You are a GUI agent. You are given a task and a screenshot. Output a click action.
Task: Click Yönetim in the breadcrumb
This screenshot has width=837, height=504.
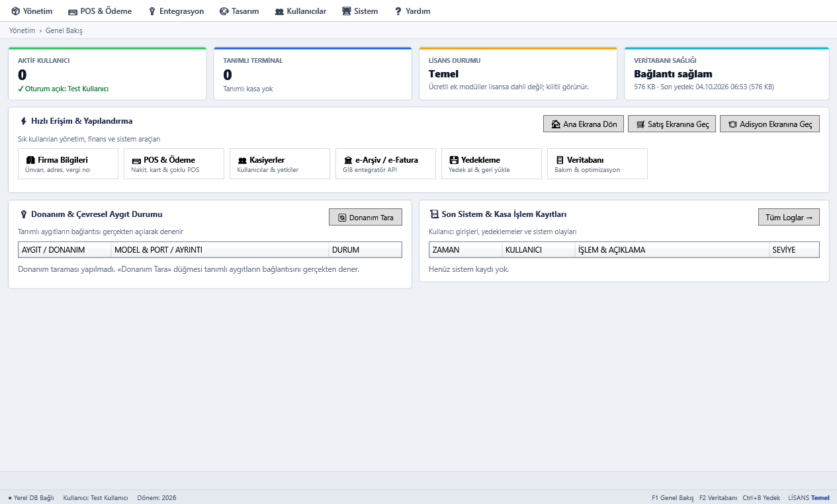(22, 30)
